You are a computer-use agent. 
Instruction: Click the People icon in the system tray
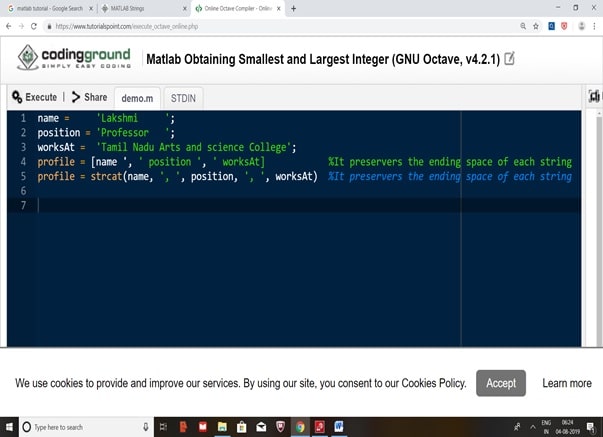517,427
